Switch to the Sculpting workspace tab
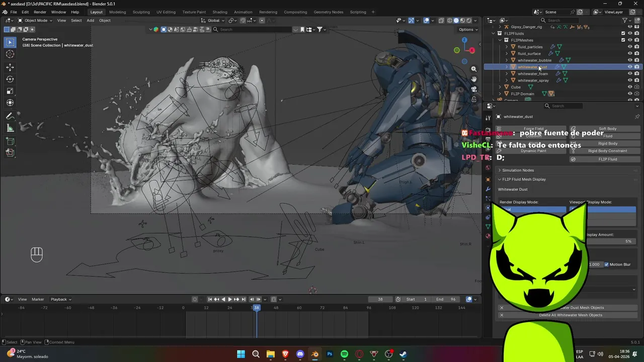The image size is (644, 362). coord(141,12)
